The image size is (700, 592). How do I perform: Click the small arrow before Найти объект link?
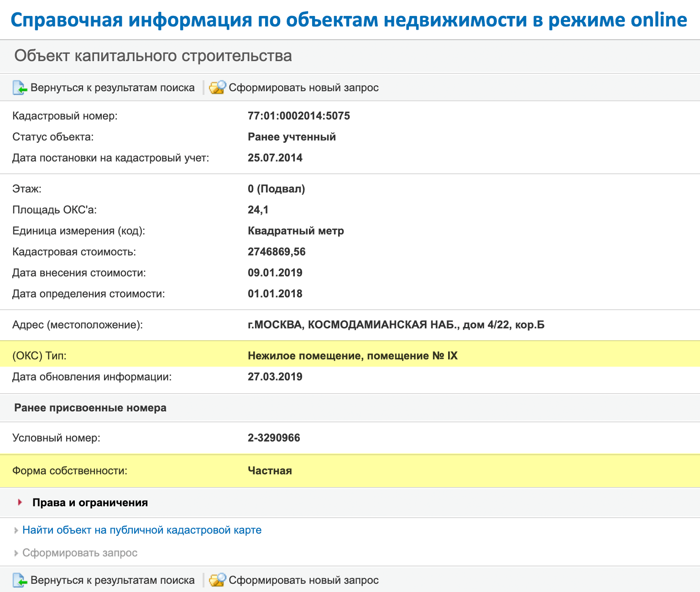point(16,530)
